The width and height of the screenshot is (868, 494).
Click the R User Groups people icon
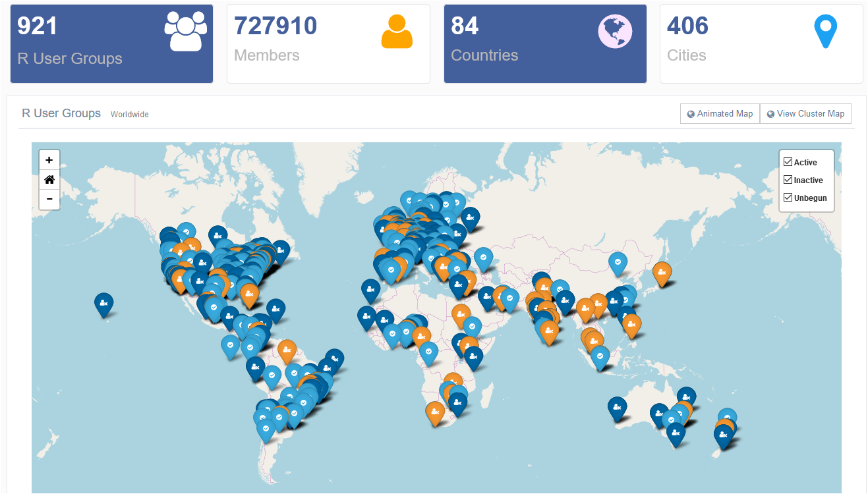(185, 31)
